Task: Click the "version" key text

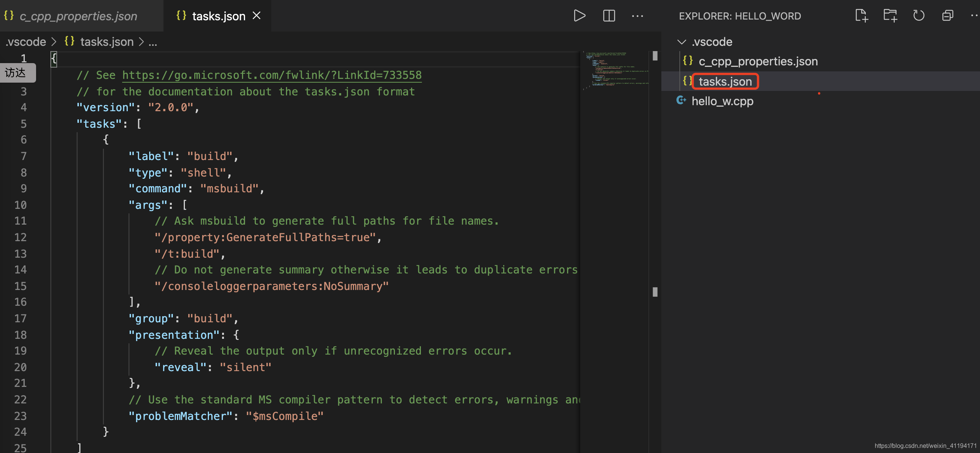Action: [x=106, y=108]
